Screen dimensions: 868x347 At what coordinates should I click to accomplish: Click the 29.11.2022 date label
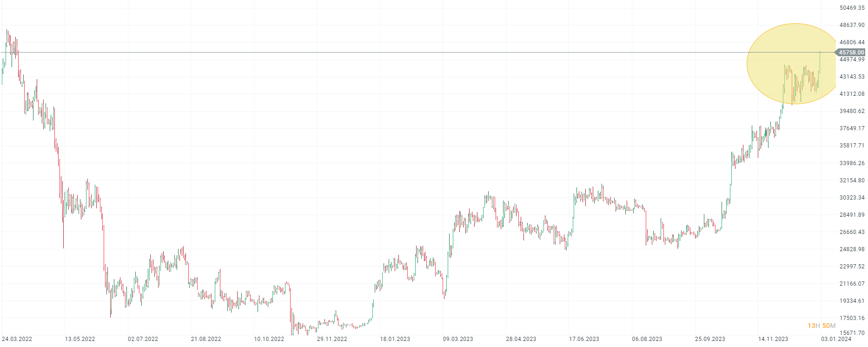(332, 339)
